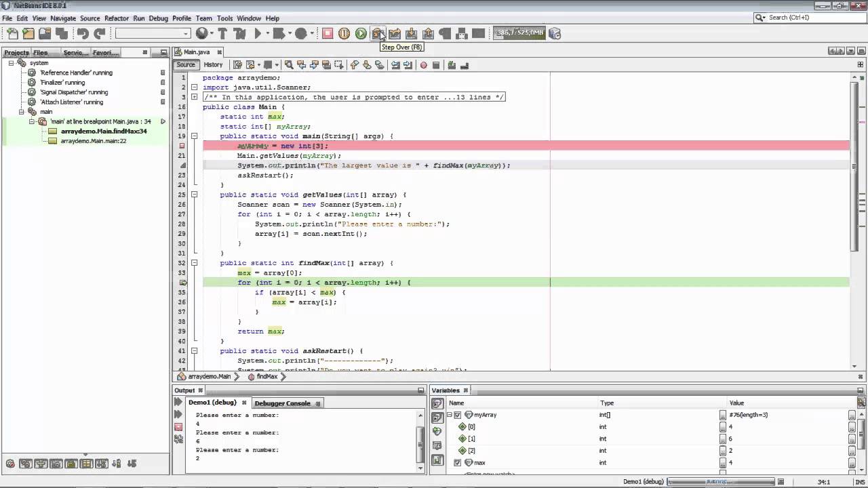Collapse the findMax method fold on line 32
Viewport: 868px width, 488px height.
point(194,263)
